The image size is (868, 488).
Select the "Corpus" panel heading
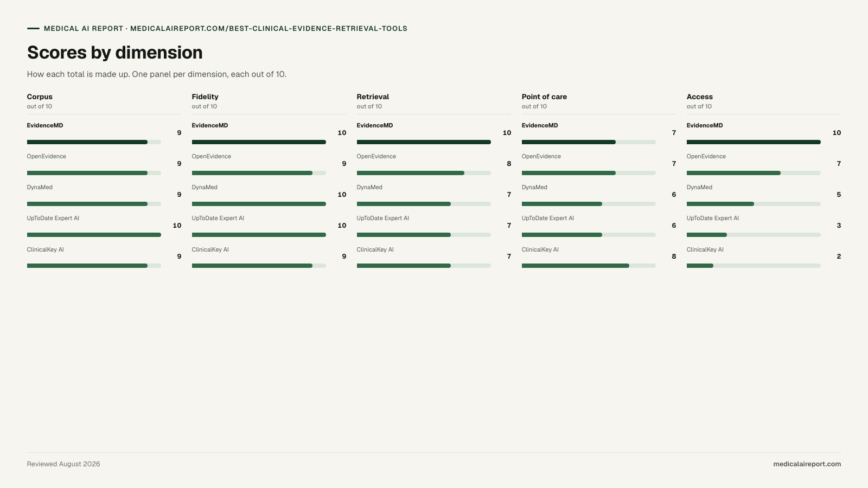(x=40, y=97)
